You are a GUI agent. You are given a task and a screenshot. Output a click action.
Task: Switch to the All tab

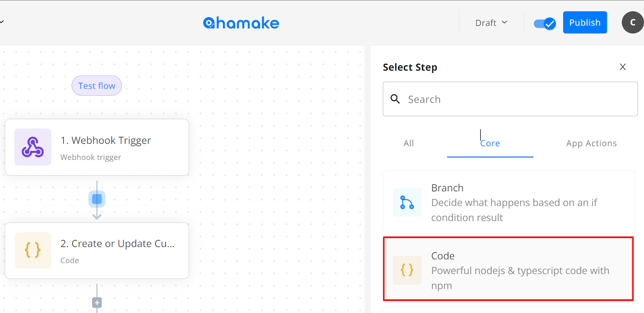click(x=409, y=143)
